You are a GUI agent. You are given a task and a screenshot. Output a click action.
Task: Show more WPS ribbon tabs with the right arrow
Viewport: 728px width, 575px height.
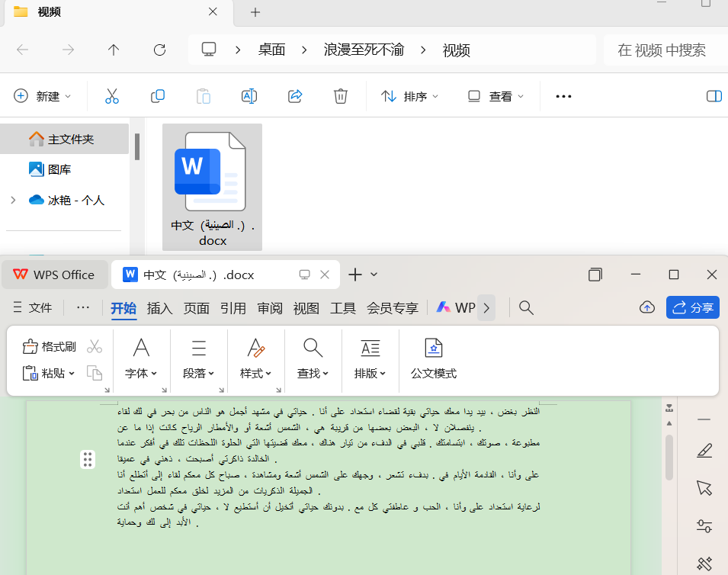click(x=486, y=307)
